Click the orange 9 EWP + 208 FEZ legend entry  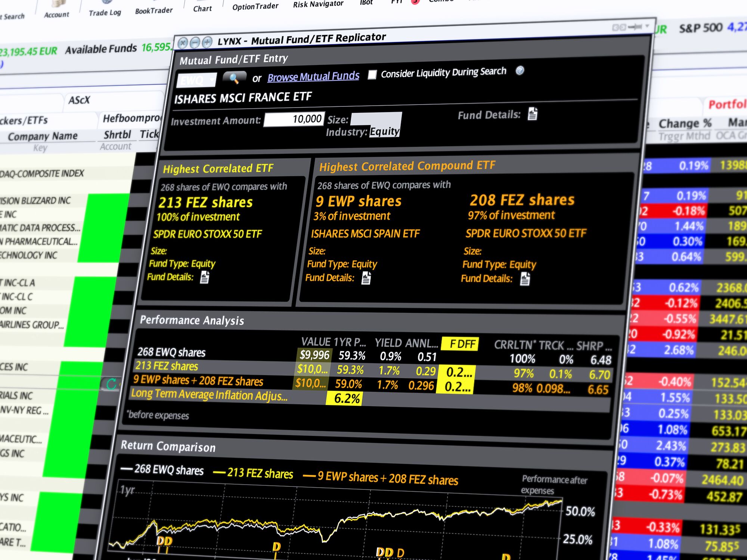[381, 477]
